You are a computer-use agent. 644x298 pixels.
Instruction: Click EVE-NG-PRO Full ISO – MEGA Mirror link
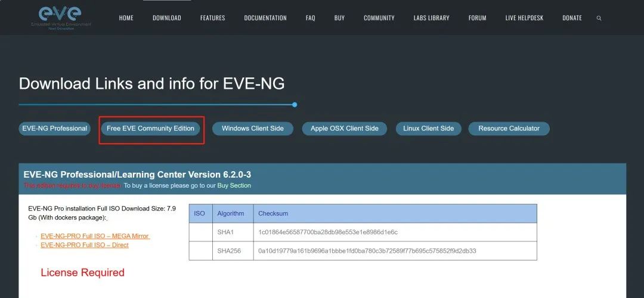95,236
